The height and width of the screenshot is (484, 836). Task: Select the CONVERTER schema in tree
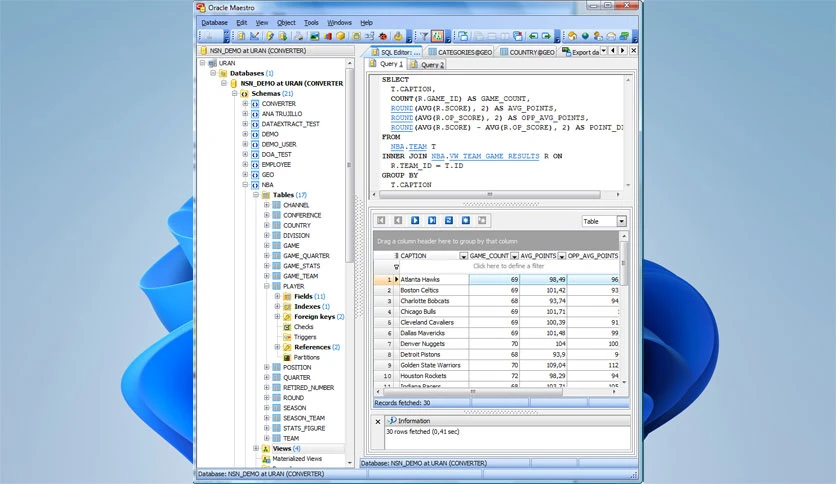[278, 104]
